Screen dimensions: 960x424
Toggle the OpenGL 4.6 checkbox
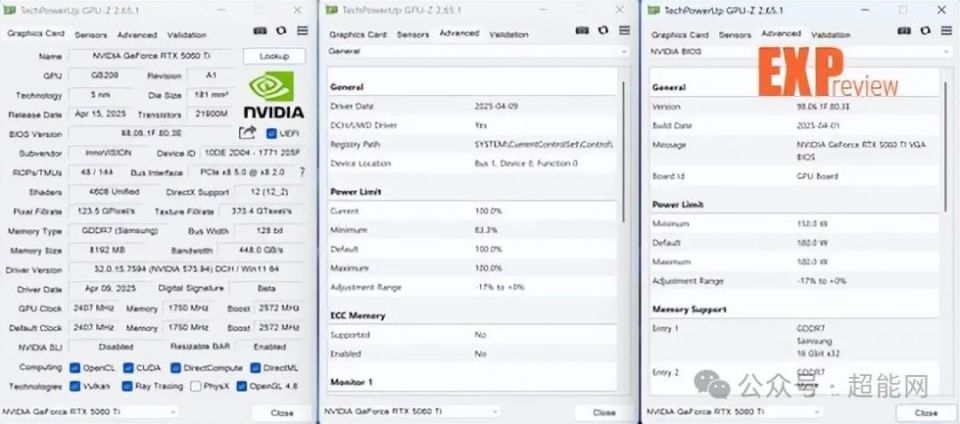click(x=241, y=386)
